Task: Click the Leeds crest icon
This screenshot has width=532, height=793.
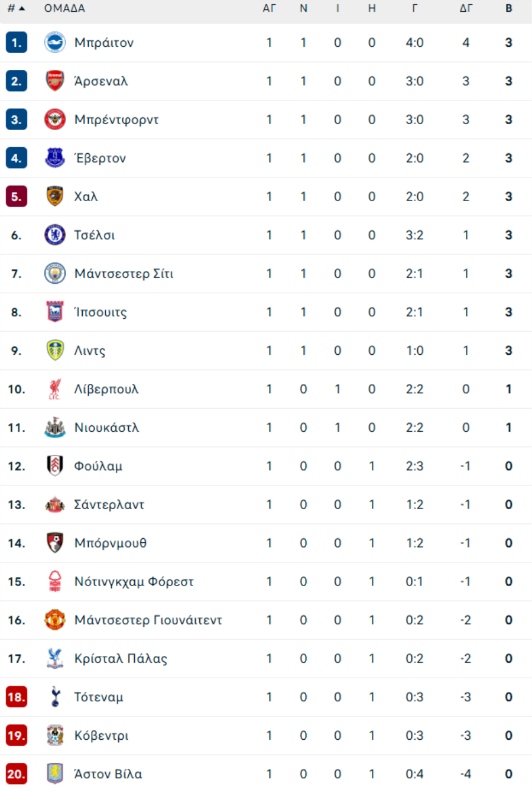Action: pos(55,350)
